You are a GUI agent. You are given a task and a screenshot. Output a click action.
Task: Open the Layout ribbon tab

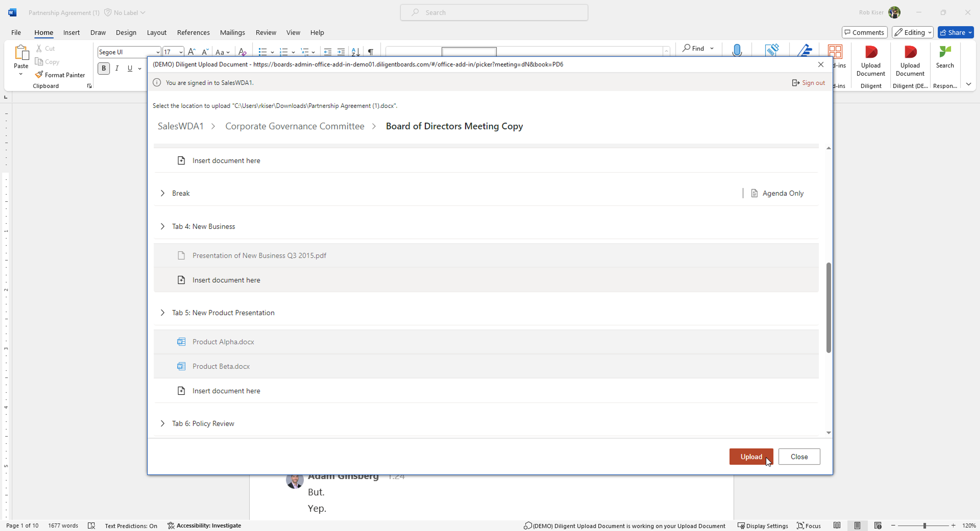(157, 32)
